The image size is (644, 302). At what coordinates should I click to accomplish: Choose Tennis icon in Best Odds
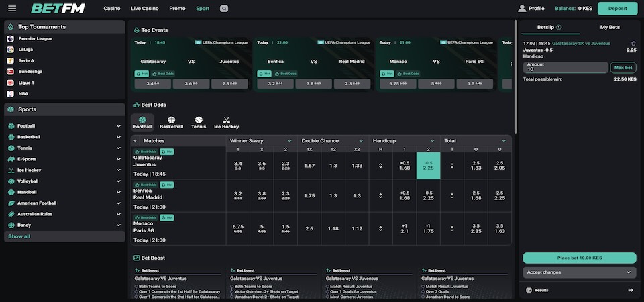click(199, 120)
